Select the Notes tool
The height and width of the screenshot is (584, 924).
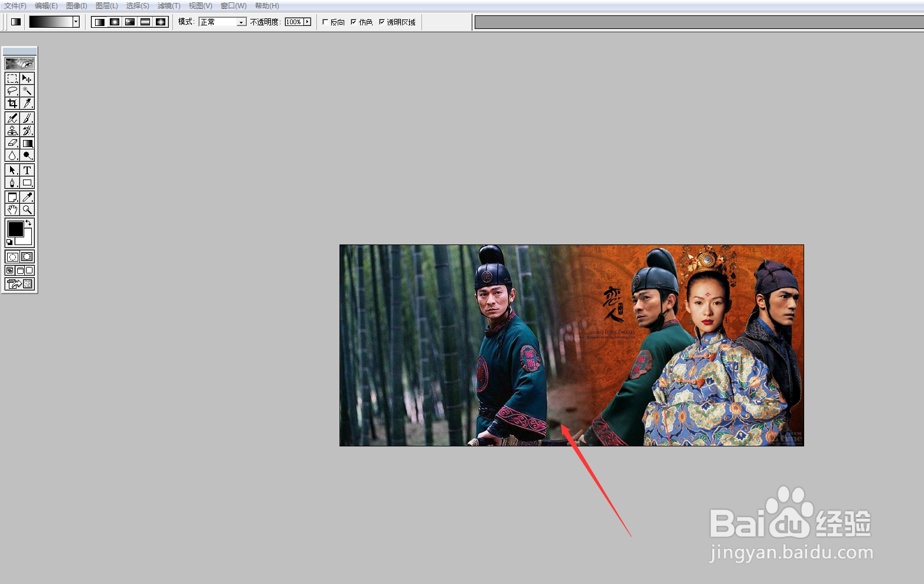[12, 197]
